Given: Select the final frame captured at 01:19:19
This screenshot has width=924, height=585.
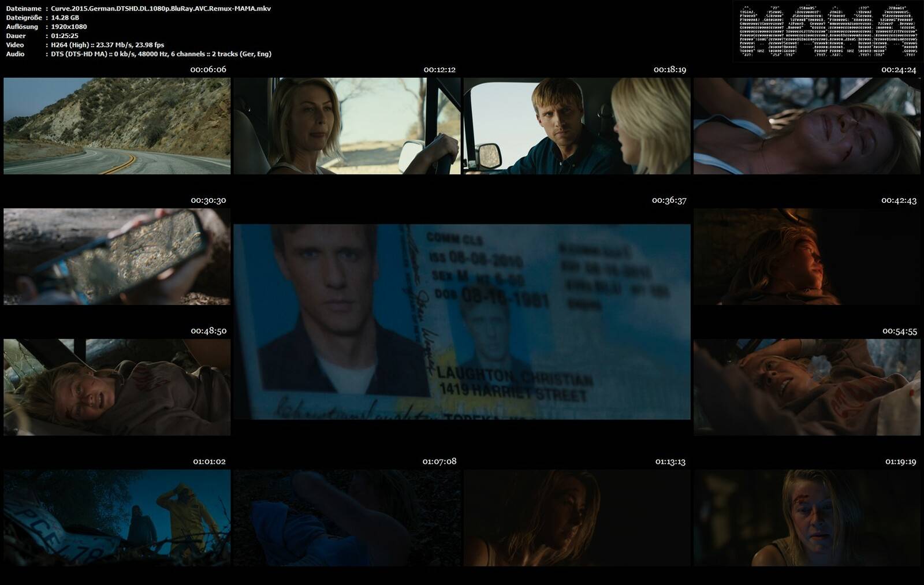Looking at the screenshot, I should (x=807, y=517).
